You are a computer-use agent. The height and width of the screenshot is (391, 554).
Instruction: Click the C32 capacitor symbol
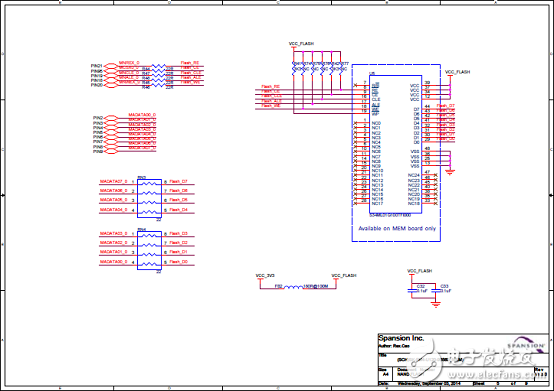(412, 290)
